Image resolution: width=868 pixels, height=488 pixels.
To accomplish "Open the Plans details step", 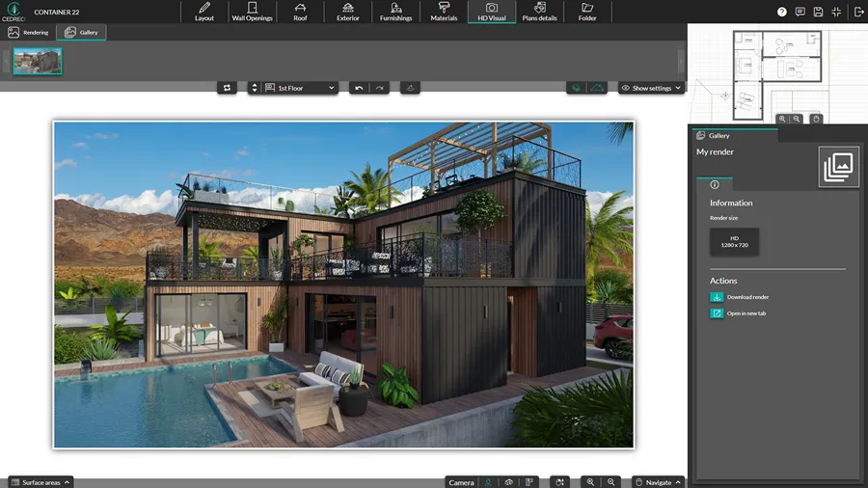I will (x=539, y=12).
